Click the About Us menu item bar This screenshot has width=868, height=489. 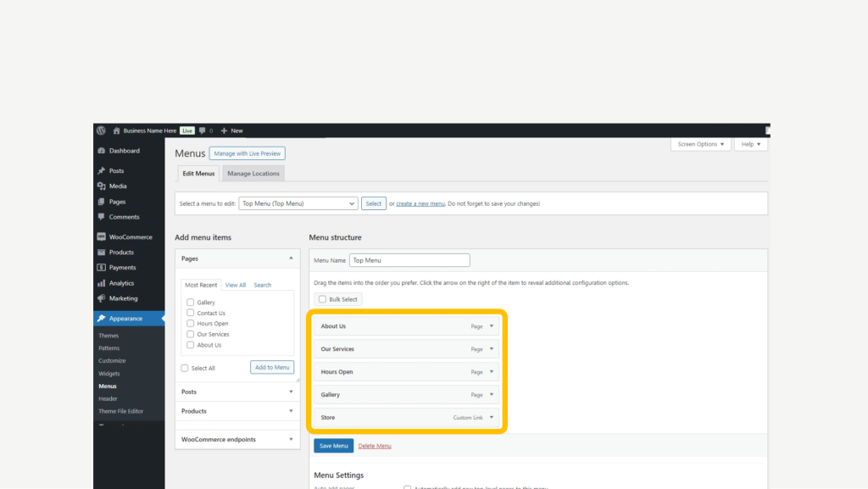tap(406, 326)
